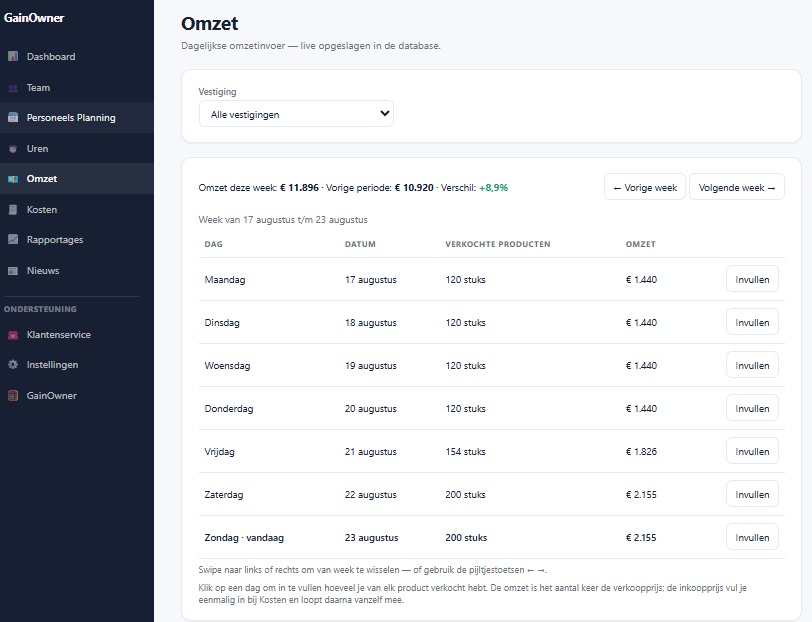Click the 'Zondag · vandaag' cell
The height and width of the screenshot is (622, 812).
(x=244, y=538)
